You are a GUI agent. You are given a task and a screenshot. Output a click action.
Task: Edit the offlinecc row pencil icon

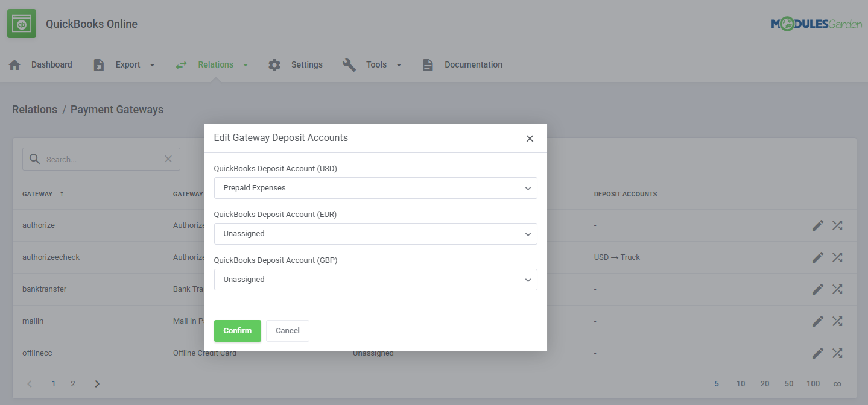tap(817, 353)
